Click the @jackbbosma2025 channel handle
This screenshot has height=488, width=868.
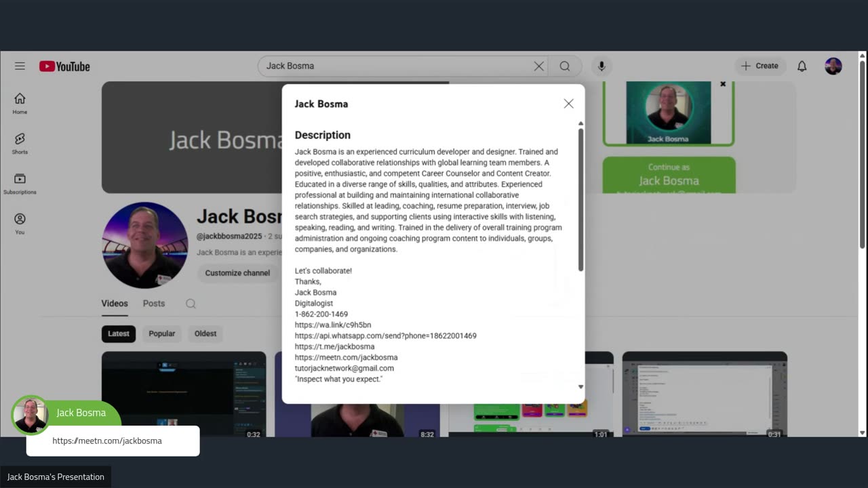point(230,236)
